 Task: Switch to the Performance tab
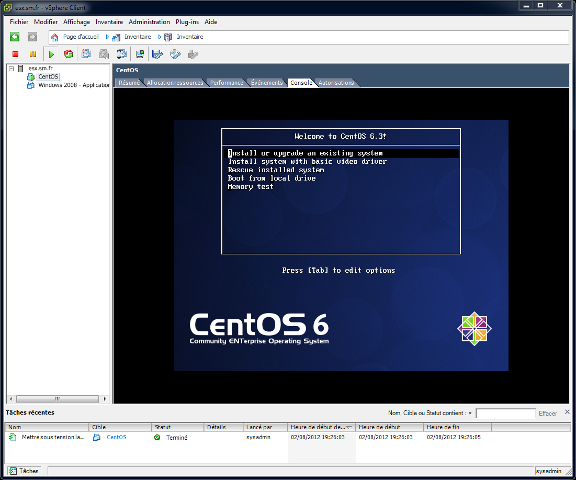(x=227, y=83)
